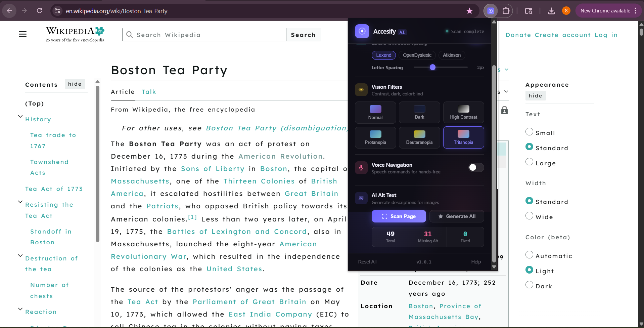Go back using the browser back arrow
Image resolution: width=644 pixels, height=328 pixels.
click(x=9, y=11)
